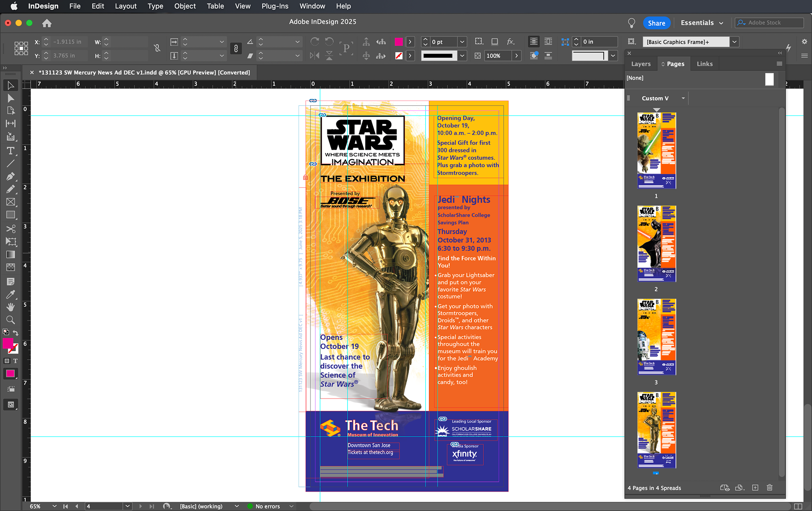Toggle constrain proportions for scaling link
Screen dimensions: 812x511
[236, 48]
